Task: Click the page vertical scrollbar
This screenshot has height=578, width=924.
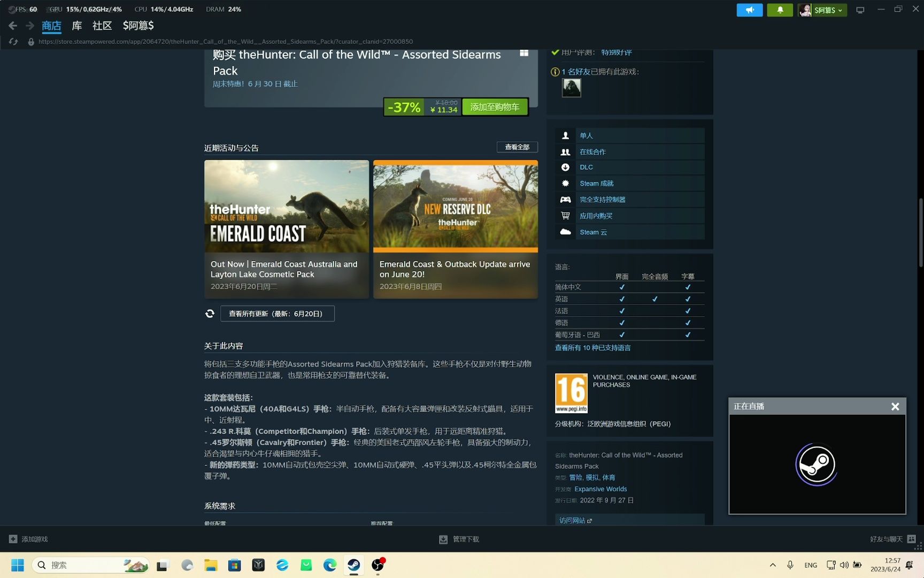Action: click(x=920, y=233)
